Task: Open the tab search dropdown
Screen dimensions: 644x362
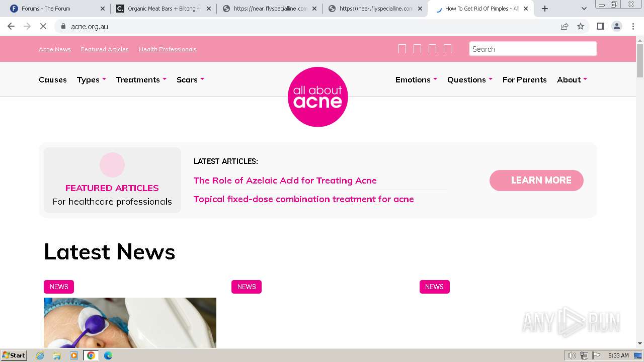Action: [x=584, y=9]
